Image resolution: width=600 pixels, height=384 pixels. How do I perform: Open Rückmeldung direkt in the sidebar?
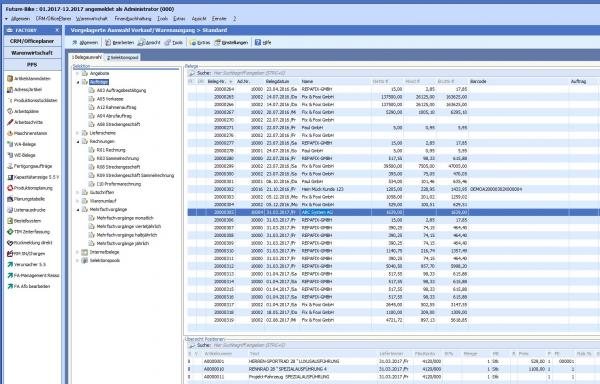tap(30, 242)
